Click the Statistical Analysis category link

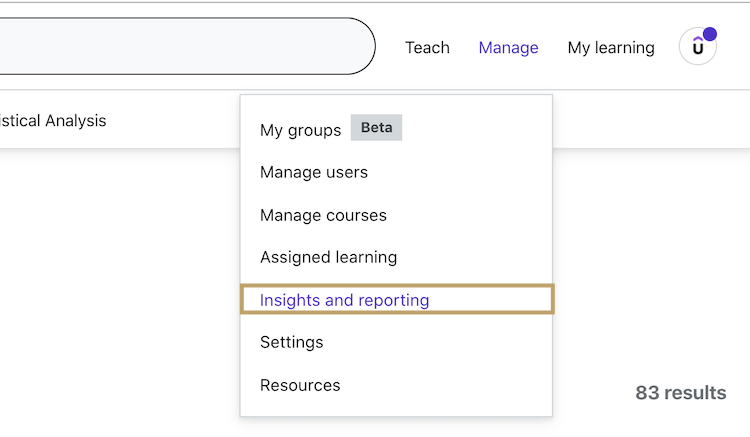point(53,121)
